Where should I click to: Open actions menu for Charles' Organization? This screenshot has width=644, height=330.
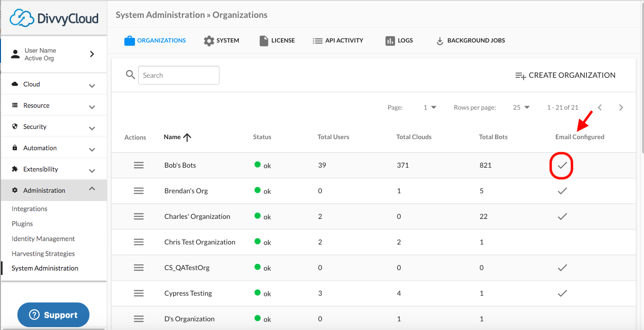pos(139,216)
